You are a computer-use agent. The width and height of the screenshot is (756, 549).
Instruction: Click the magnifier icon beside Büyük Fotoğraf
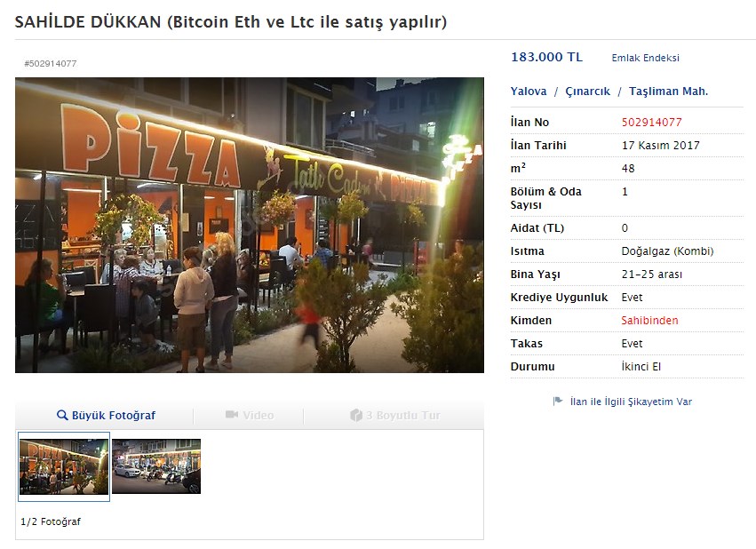point(62,415)
